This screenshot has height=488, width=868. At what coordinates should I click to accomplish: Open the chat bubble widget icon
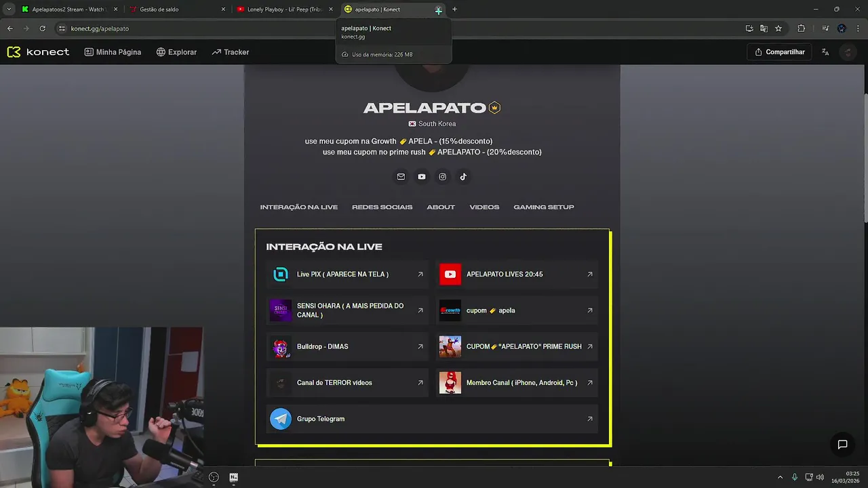coord(842,445)
